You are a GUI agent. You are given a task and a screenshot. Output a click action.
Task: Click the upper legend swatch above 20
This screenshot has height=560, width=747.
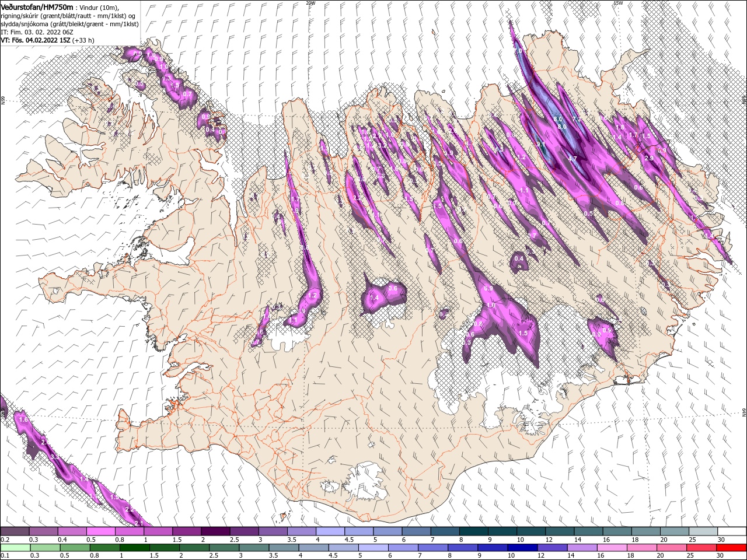coord(674,531)
